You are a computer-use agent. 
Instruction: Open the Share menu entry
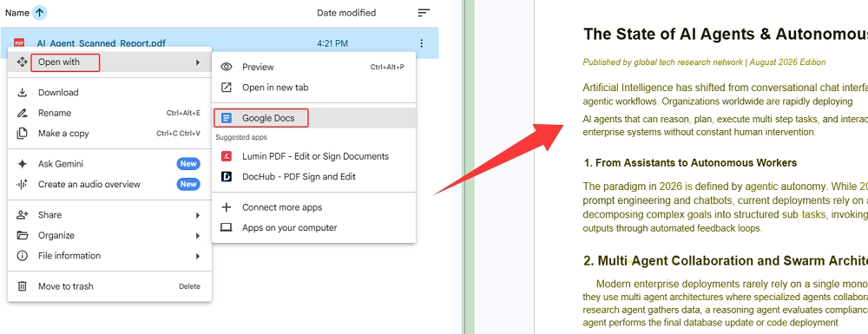[109, 214]
